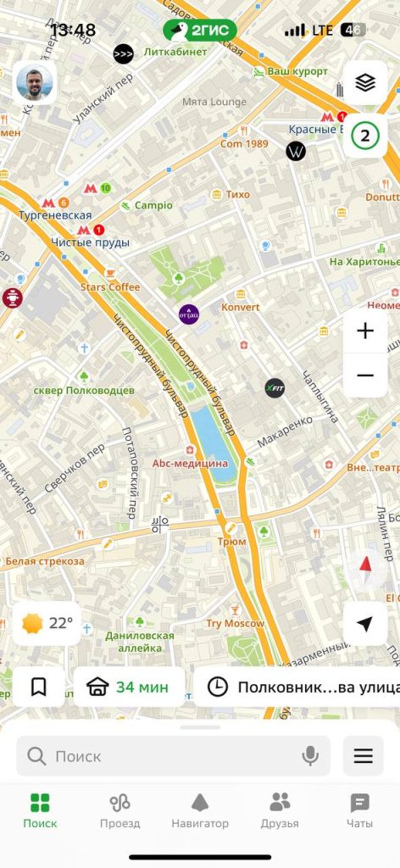The height and width of the screenshot is (868, 400).
Task: Zoom in with the plus button
Action: pos(365,331)
